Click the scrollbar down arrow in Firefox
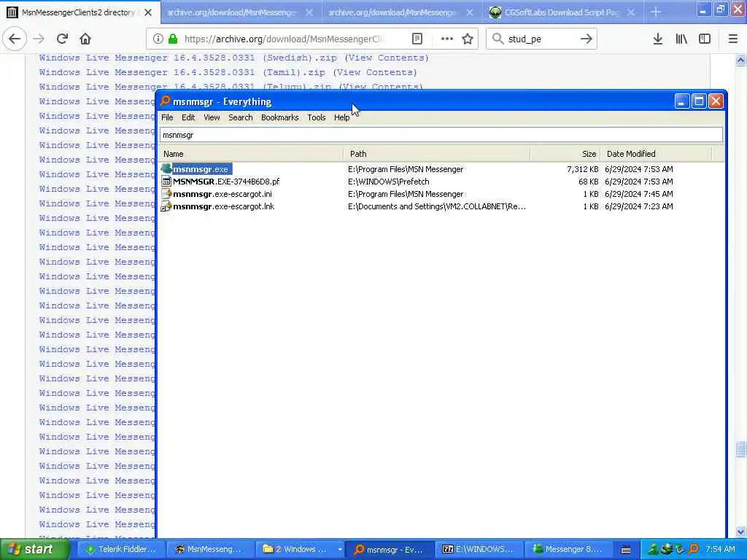This screenshot has width=747, height=560. [x=740, y=532]
